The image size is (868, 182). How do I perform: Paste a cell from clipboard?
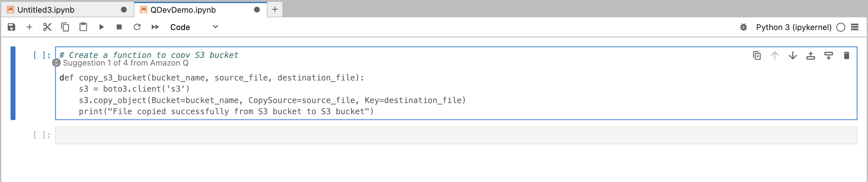[x=84, y=27]
